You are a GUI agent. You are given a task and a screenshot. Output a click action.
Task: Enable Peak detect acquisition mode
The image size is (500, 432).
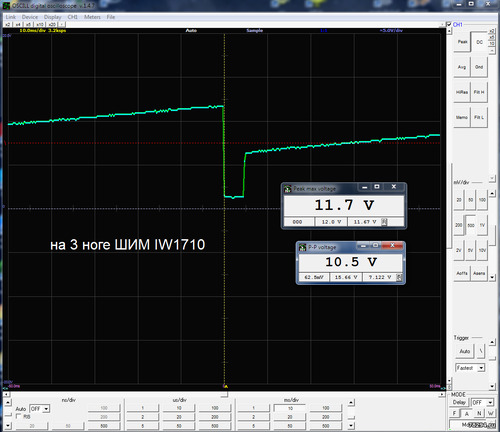coord(462,42)
